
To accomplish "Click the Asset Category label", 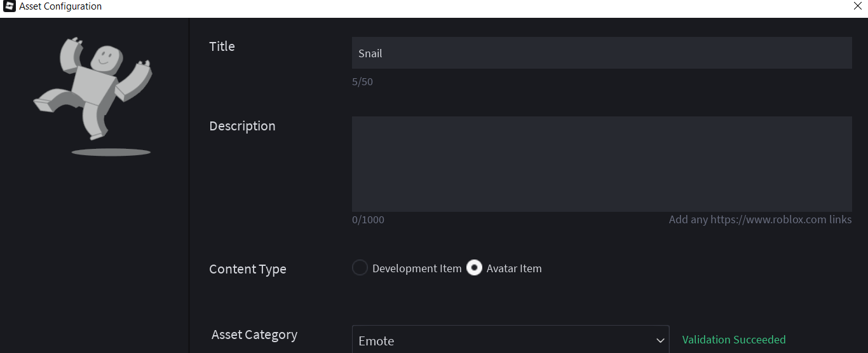I will [254, 335].
